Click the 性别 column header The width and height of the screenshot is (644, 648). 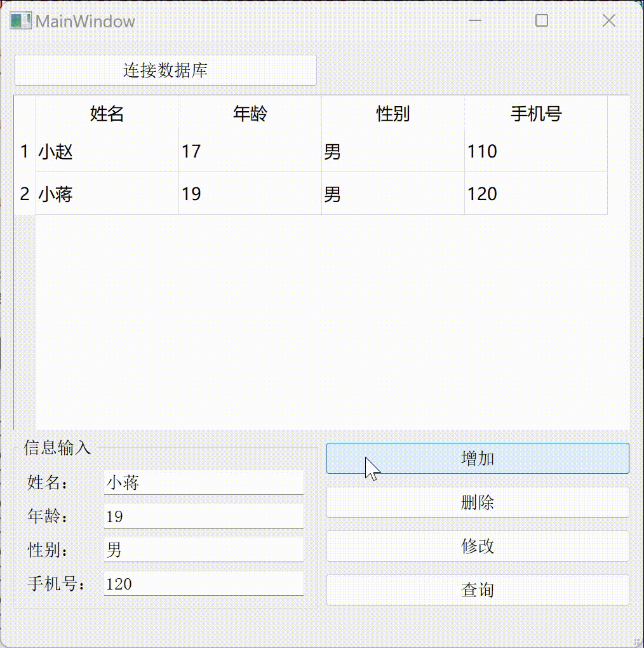[393, 113]
